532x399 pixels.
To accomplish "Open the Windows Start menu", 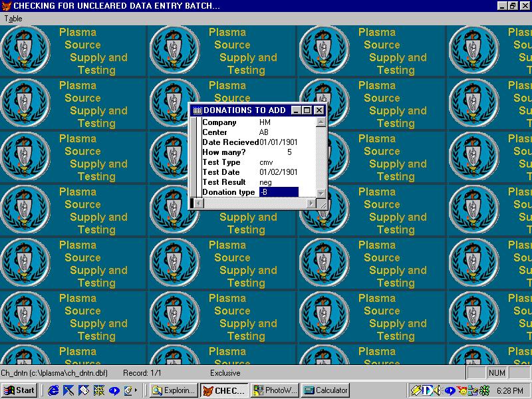I will [x=19, y=390].
